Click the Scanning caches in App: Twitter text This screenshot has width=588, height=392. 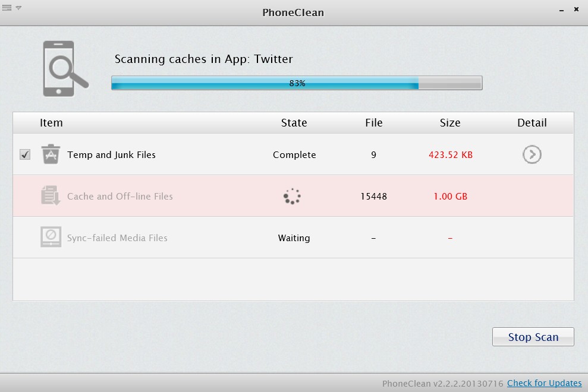pos(203,59)
